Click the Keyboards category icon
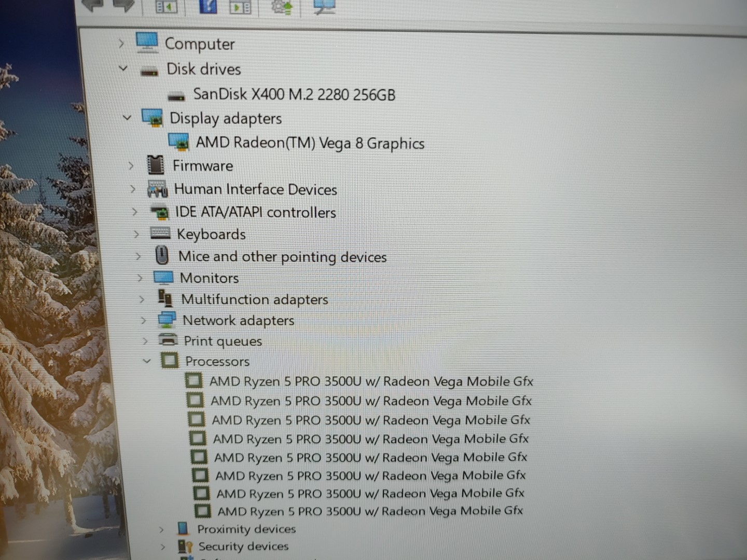Viewport: 747px width, 560px height. point(160,233)
